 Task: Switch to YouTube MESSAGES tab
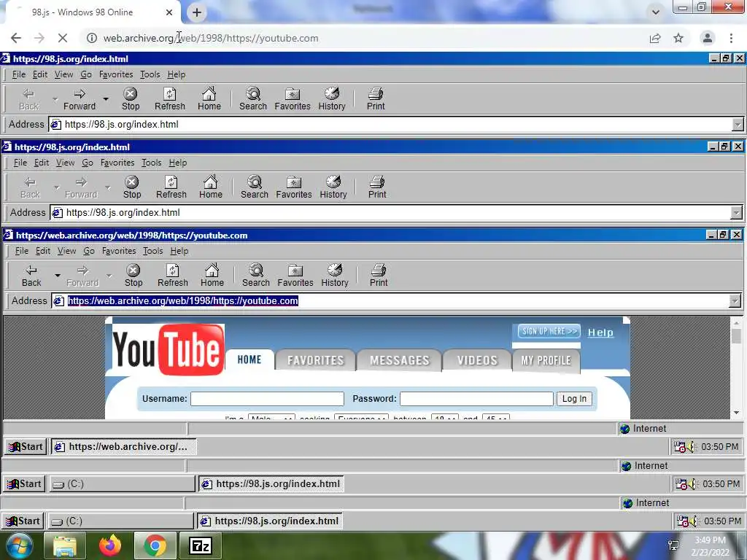coord(400,360)
